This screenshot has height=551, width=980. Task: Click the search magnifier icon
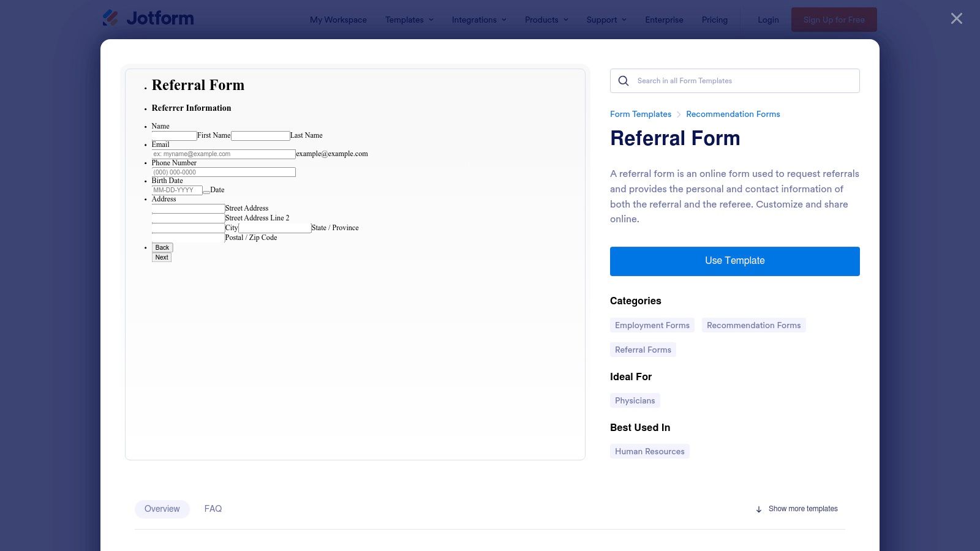click(623, 81)
